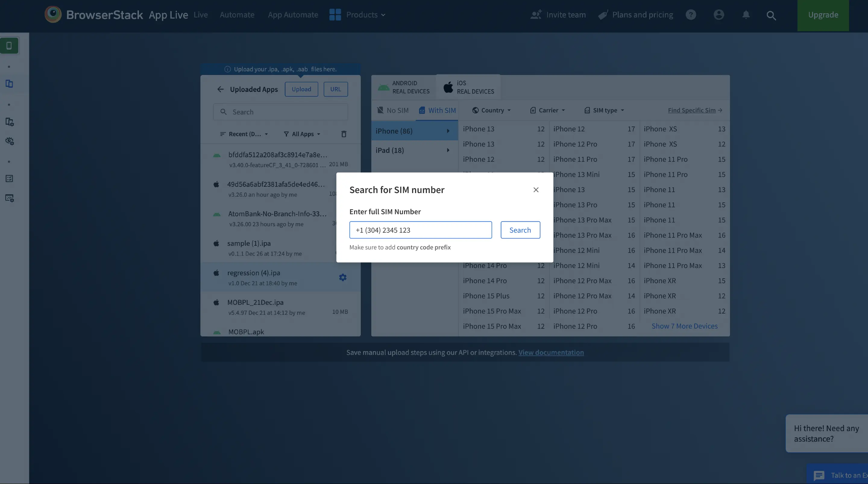This screenshot has width=868, height=484.
Task: Click the search magnifier in top bar
Action: point(771,15)
